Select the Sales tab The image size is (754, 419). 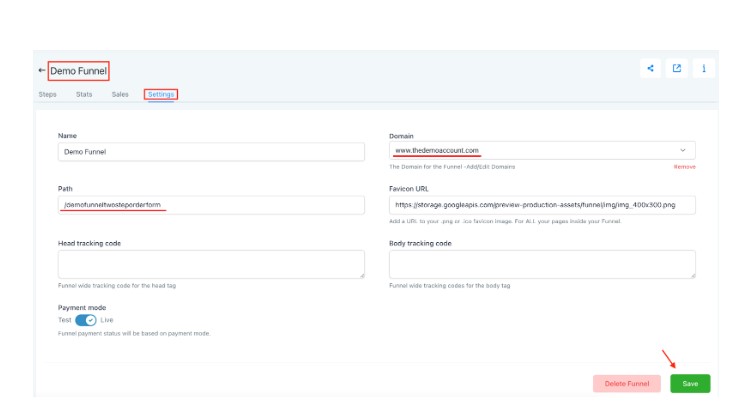[x=120, y=94]
